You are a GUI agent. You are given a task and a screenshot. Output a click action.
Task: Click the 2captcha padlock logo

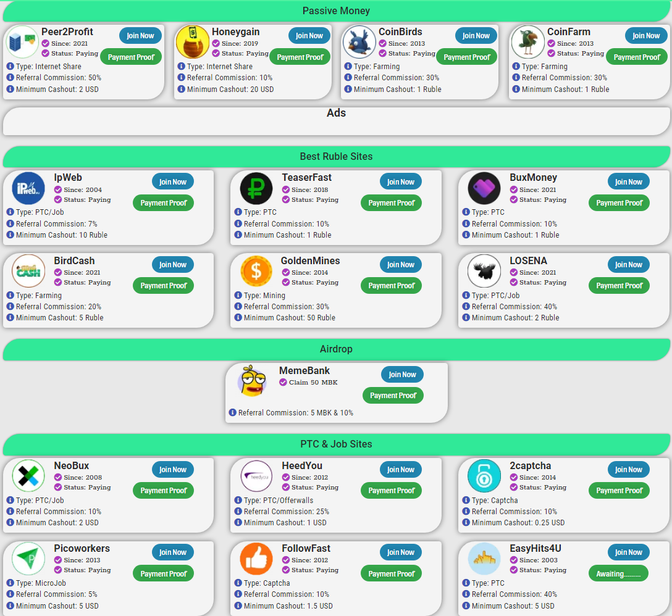(x=484, y=476)
